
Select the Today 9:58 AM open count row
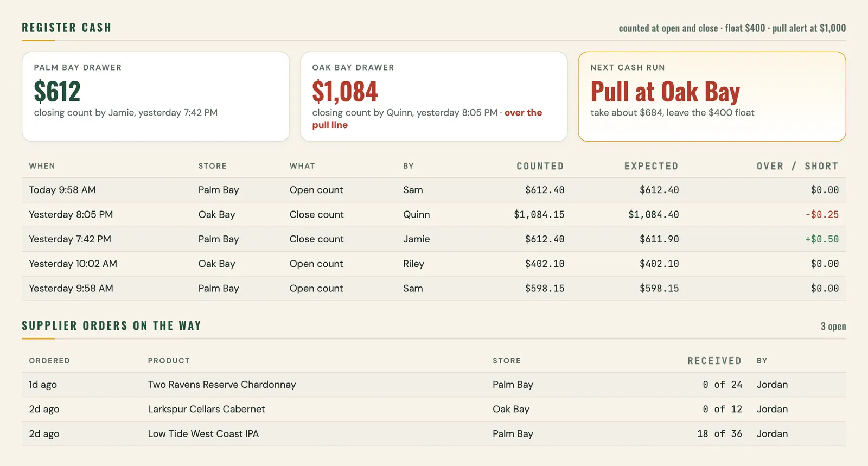[434, 190]
